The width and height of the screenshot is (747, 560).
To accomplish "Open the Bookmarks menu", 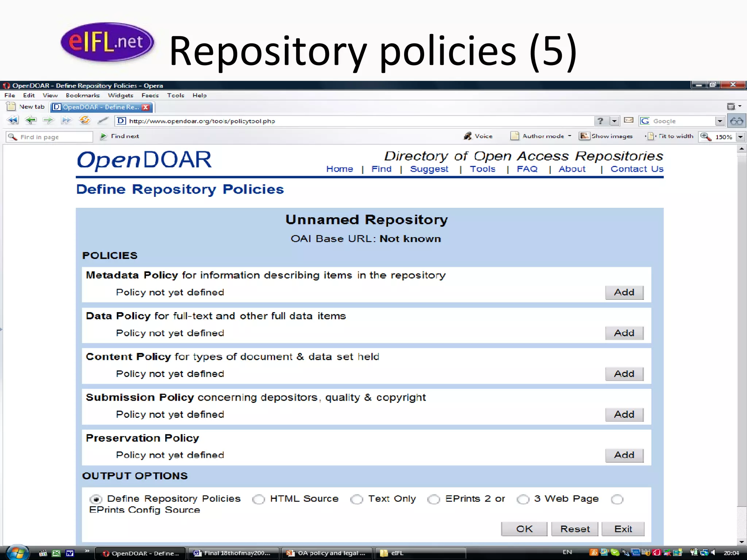I will coord(83,95).
